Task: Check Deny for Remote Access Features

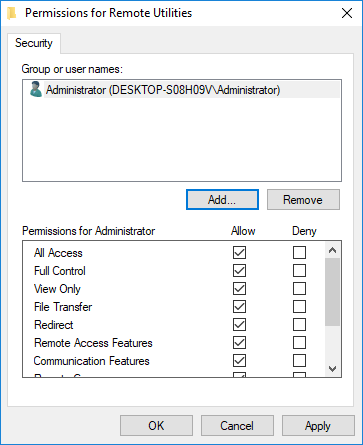Action: [299, 343]
